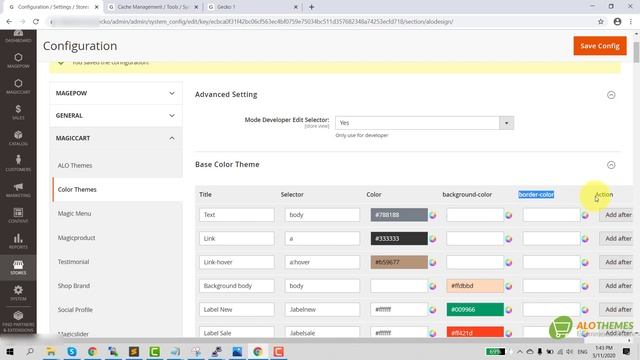640x360 pixels.
Task: Open color picker for Link-hover color field
Action: click(x=433, y=262)
